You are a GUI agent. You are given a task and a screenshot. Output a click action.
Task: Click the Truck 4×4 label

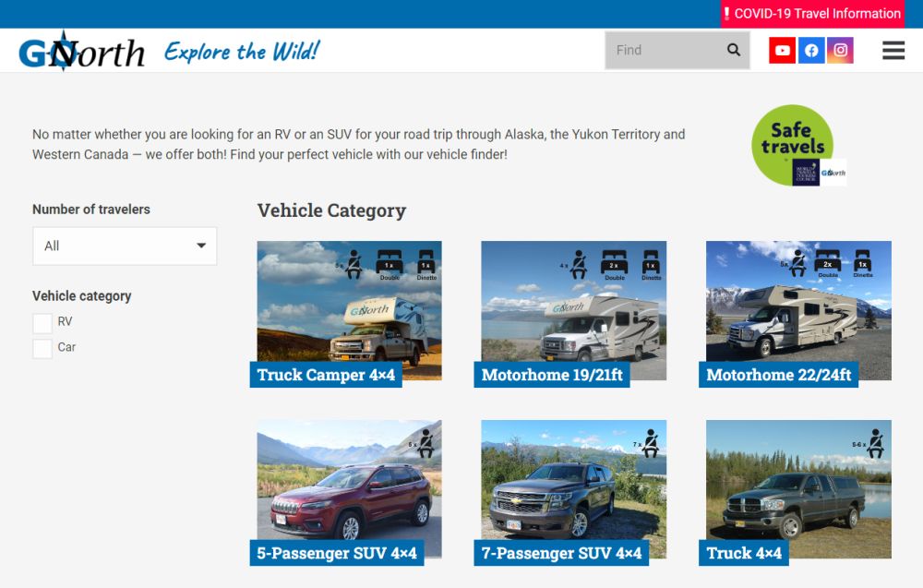point(744,553)
